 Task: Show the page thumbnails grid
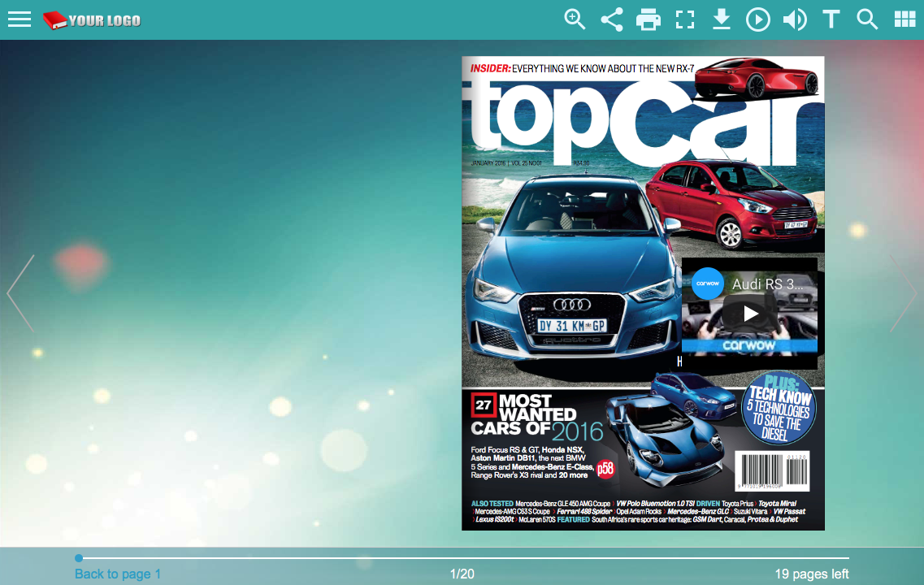[x=904, y=19]
